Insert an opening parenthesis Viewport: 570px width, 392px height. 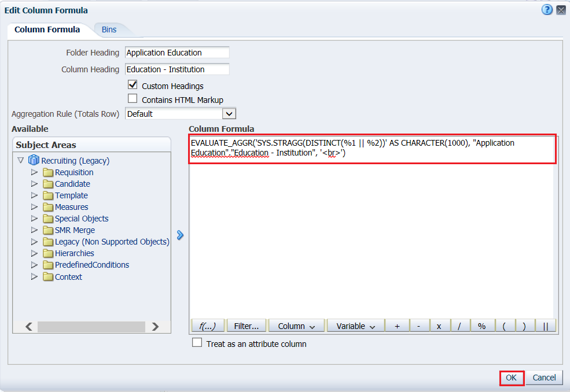pos(504,326)
